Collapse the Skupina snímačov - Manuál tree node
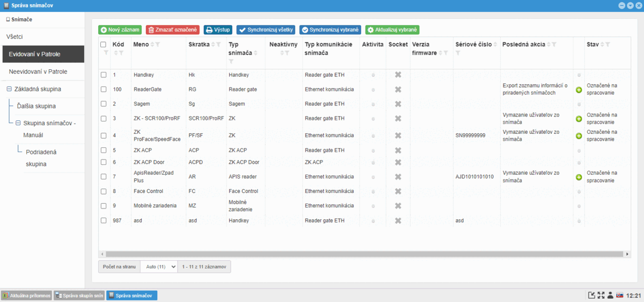644x302 pixels. point(18,124)
